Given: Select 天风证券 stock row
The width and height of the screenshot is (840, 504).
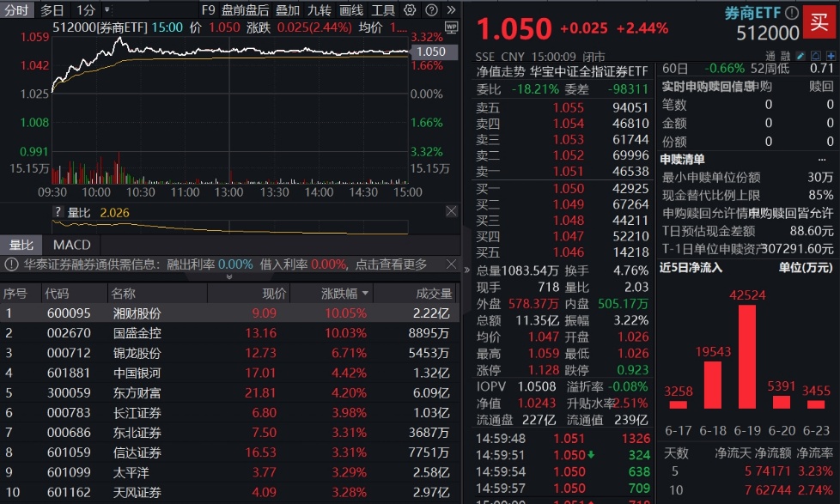Looking at the screenshot, I should coord(230,492).
